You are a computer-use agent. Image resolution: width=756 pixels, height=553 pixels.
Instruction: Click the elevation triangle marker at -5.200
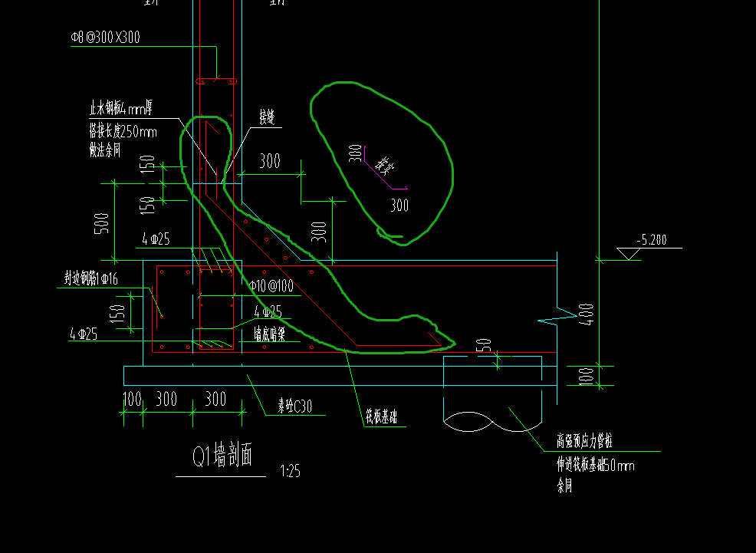pos(628,254)
